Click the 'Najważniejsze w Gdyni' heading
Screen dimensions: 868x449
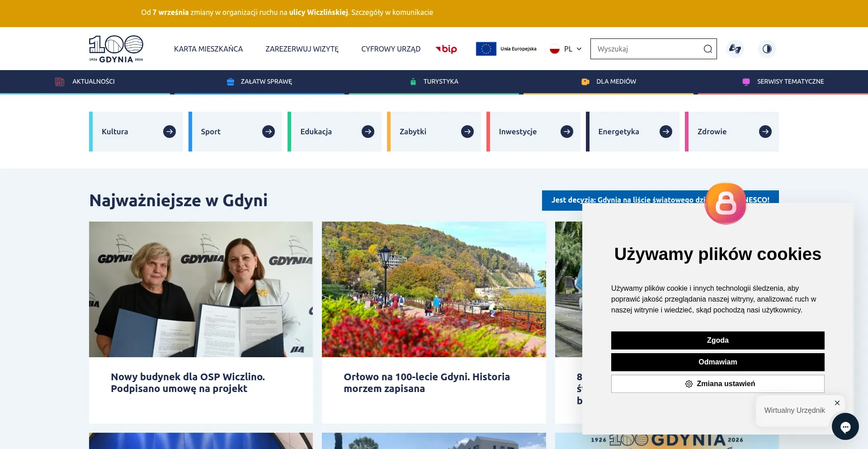[x=179, y=200]
